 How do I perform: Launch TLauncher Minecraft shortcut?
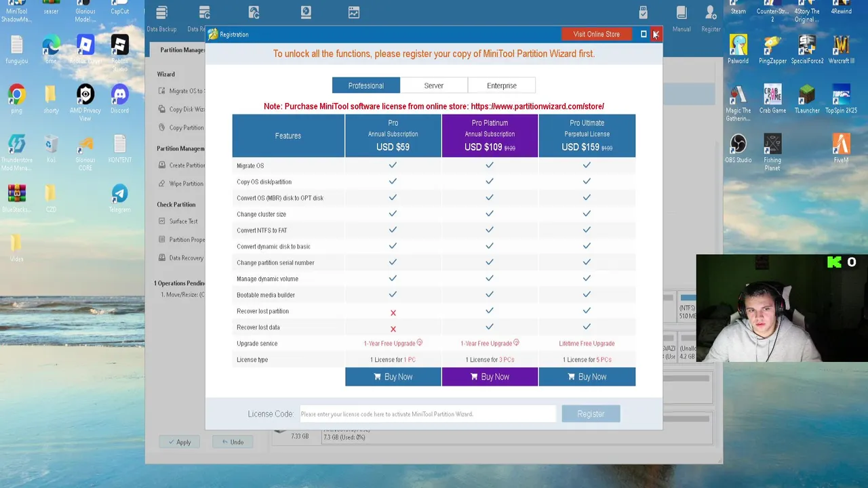point(807,98)
